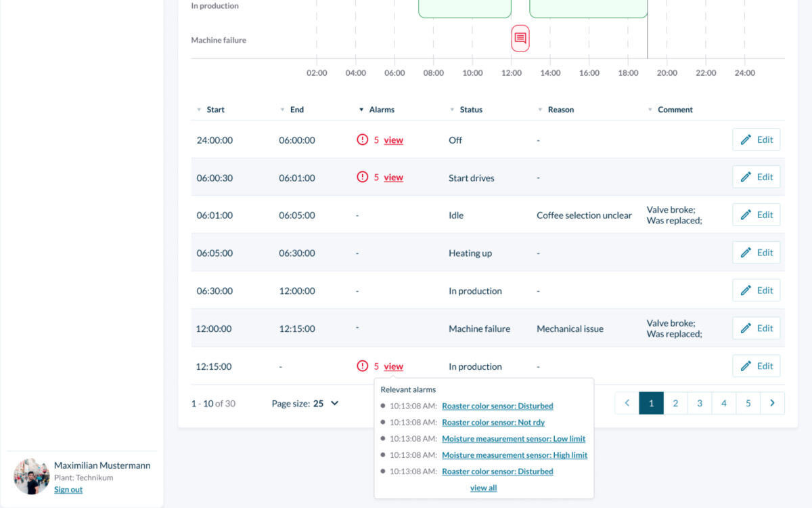Click the machine failure comment marker on timeline

coord(520,39)
